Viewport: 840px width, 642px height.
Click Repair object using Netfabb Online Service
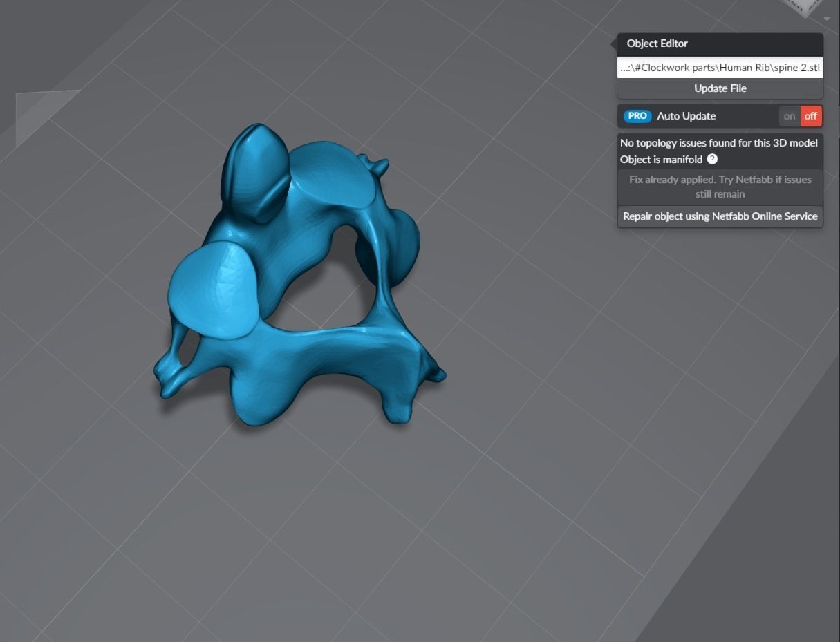[720, 216]
